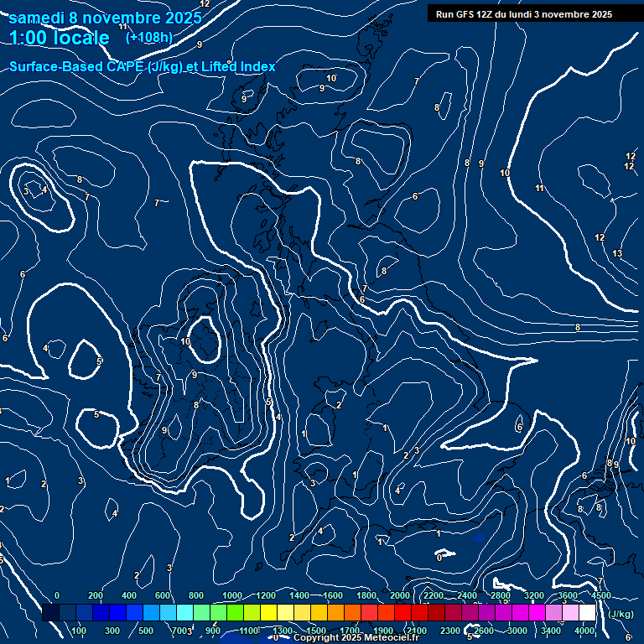Click the date title 'samedi 8 novembre 2025'

(105, 18)
